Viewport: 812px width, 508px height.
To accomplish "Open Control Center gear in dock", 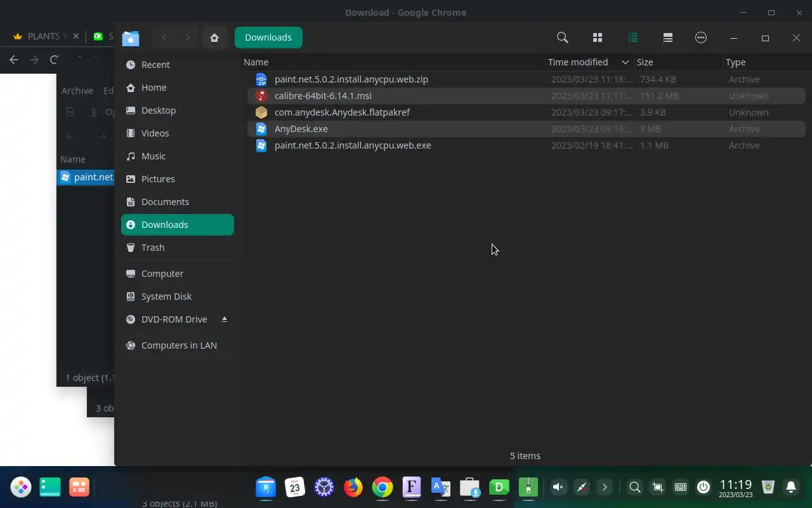I will (324, 487).
